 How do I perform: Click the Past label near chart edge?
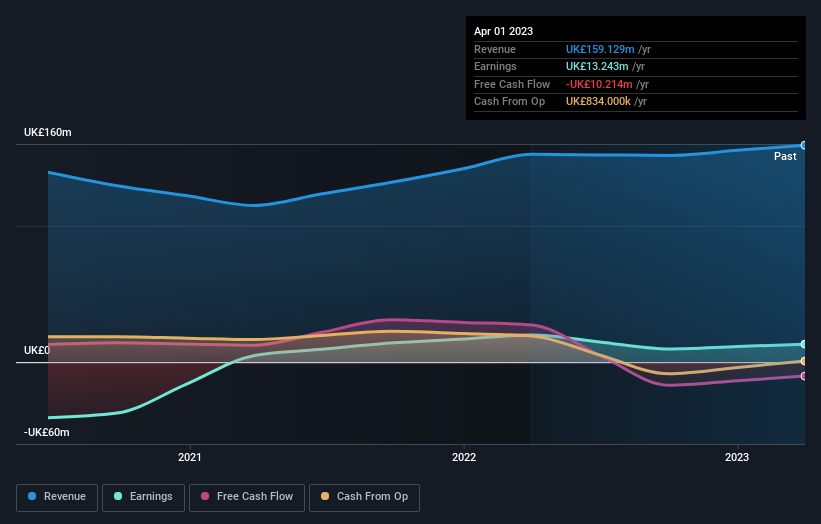(x=785, y=156)
